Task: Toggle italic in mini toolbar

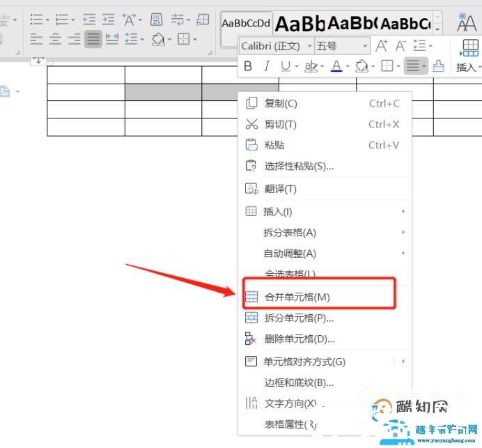Action: pyautogui.click(x=267, y=65)
